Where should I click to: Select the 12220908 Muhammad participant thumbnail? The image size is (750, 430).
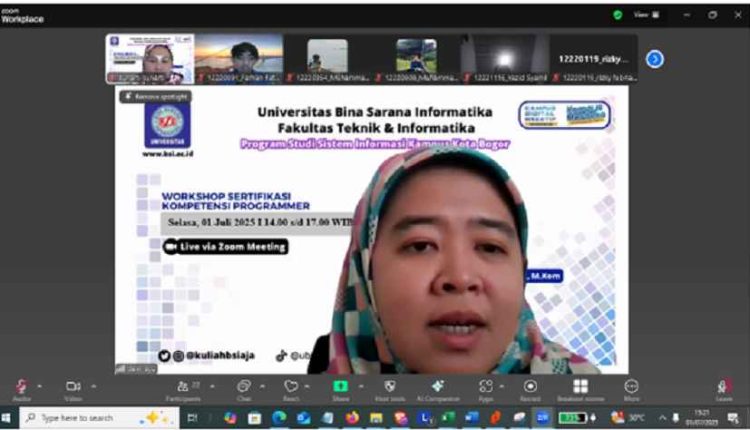coord(416,59)
